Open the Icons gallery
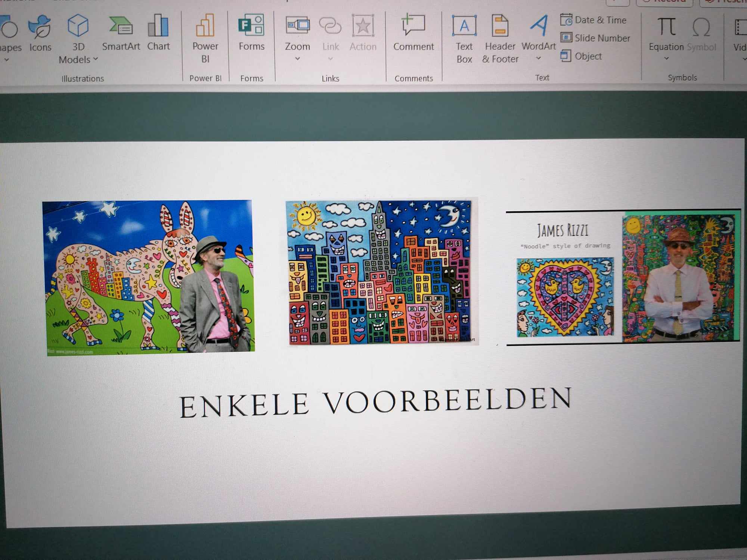This screenshot has width=747, height=560. tap(40, 33)
